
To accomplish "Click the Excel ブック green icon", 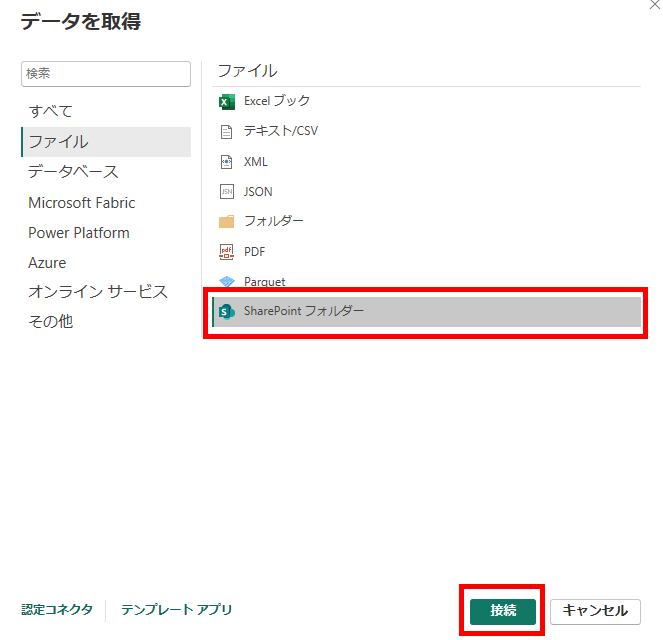I will click(x=227, y=102).
